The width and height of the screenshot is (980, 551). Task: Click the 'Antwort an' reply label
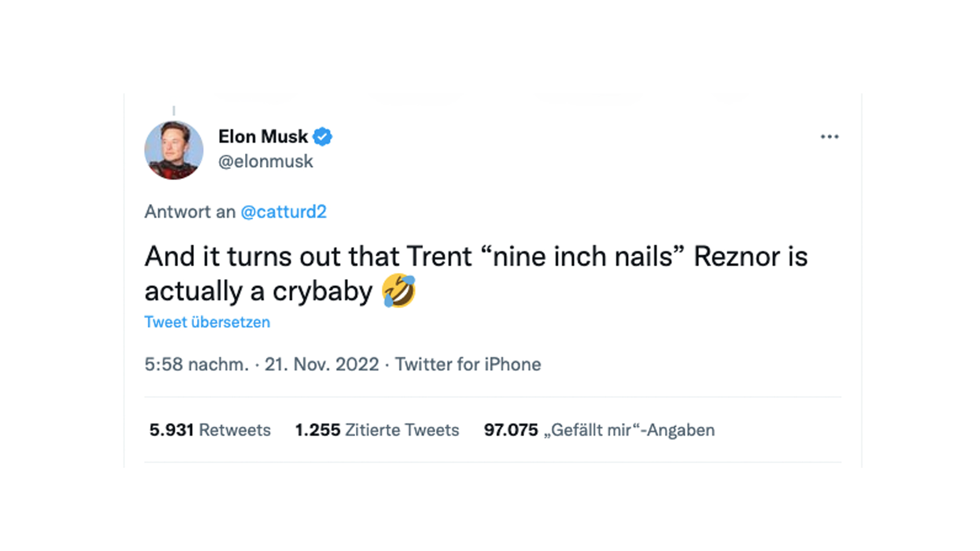click(190, 212)
